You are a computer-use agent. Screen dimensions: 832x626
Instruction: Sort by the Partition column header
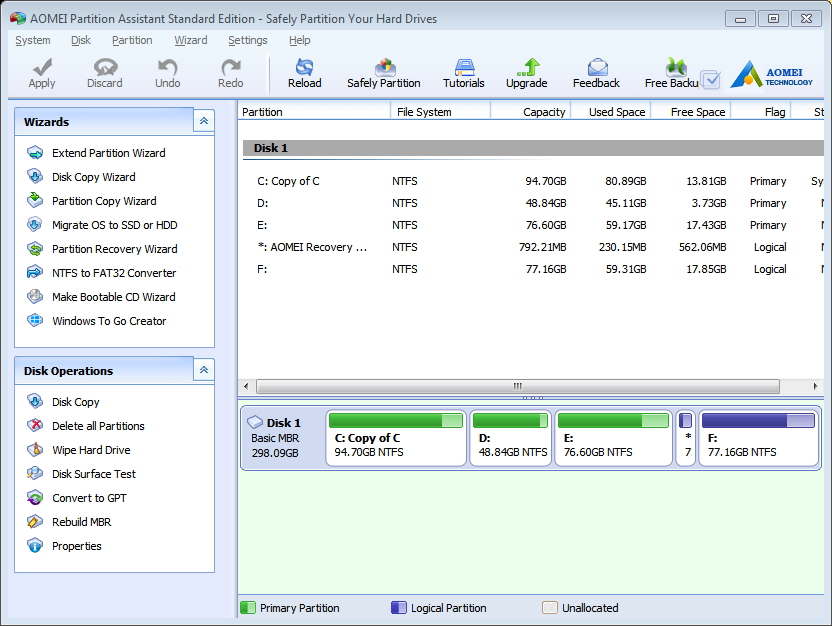pyautogui.click(x=314, y=112)
